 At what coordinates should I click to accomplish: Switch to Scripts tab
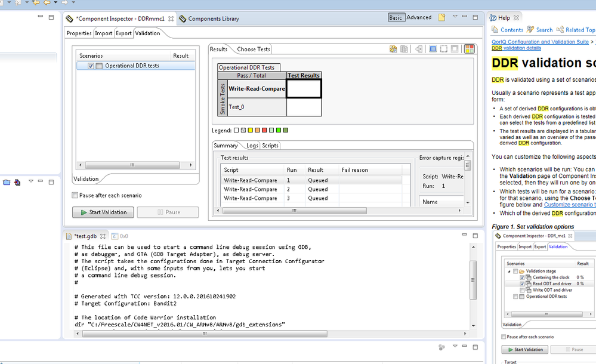click(270, 145)
